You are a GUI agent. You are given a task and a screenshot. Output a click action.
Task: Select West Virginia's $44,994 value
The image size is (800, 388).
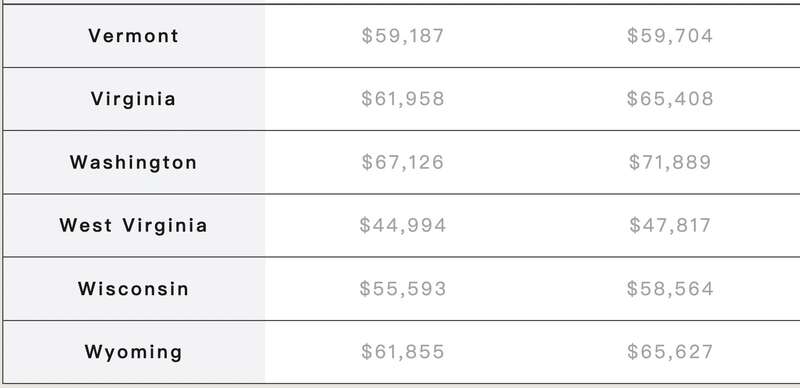[403, 225]
